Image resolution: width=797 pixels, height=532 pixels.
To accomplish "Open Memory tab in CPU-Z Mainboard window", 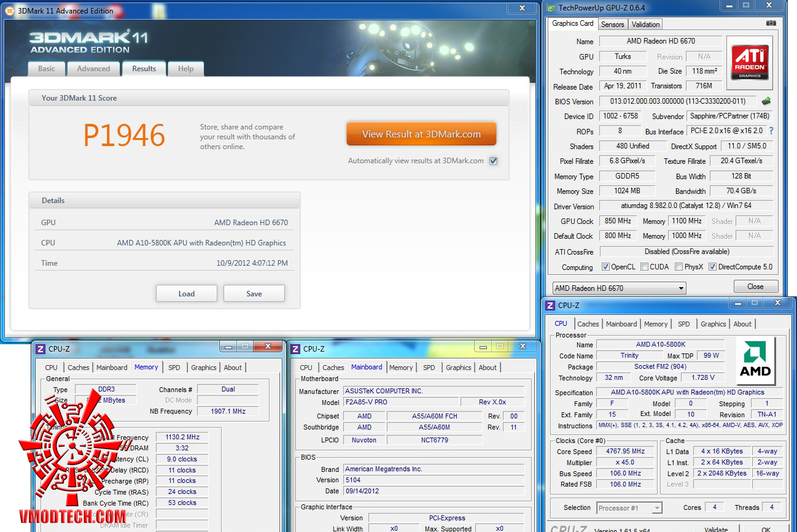I will [401, 368].
